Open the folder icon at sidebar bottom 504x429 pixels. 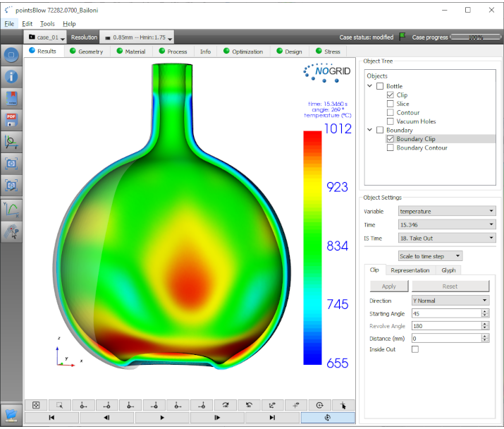point(11,415)
